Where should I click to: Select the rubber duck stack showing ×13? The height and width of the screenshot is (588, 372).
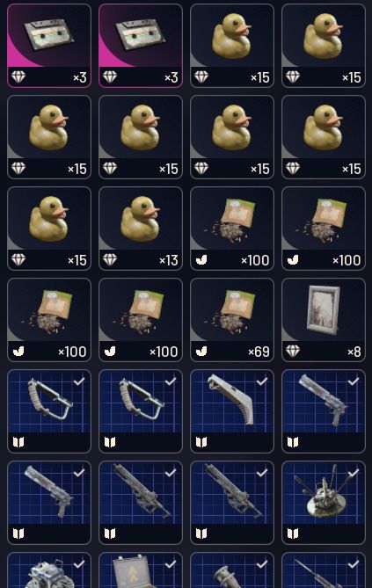click(141, 229)
